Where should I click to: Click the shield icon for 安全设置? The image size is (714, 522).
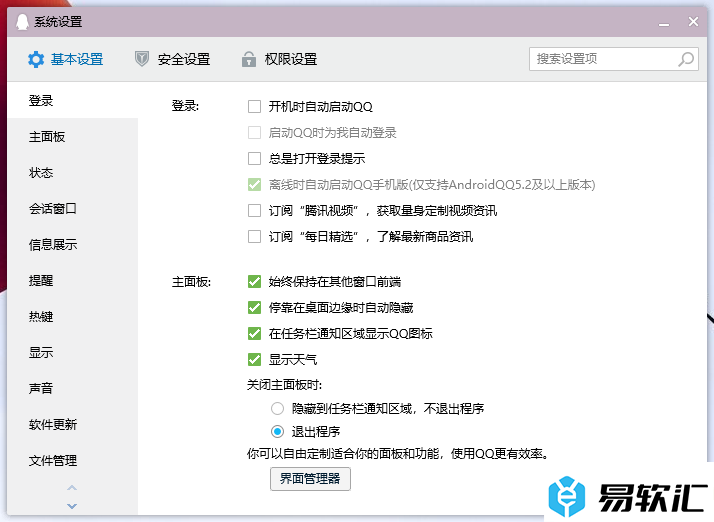[x=142, y=59]
